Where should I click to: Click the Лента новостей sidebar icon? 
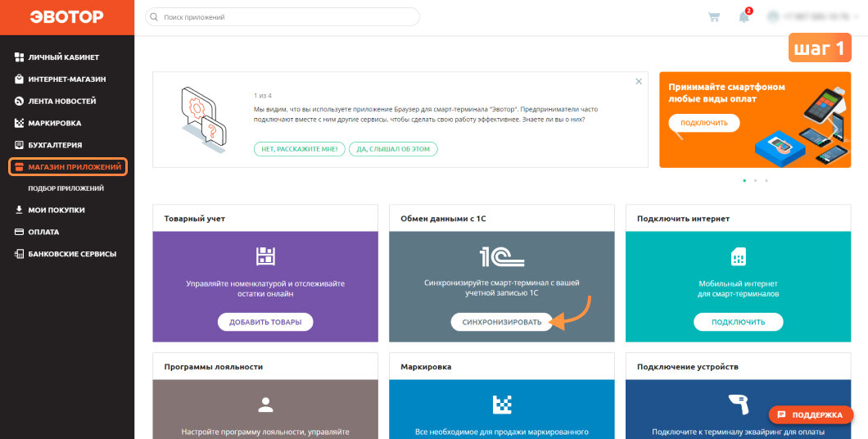click(x=19, y=102)
